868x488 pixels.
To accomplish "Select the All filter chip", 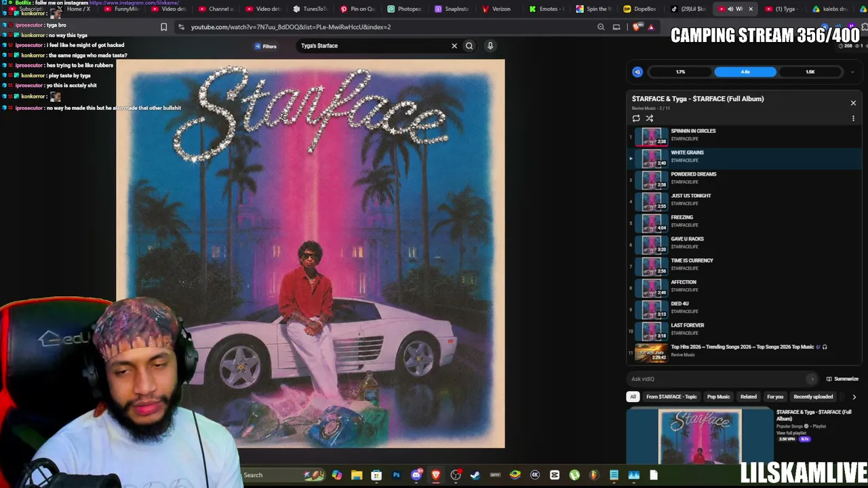I will coord(633,397).
